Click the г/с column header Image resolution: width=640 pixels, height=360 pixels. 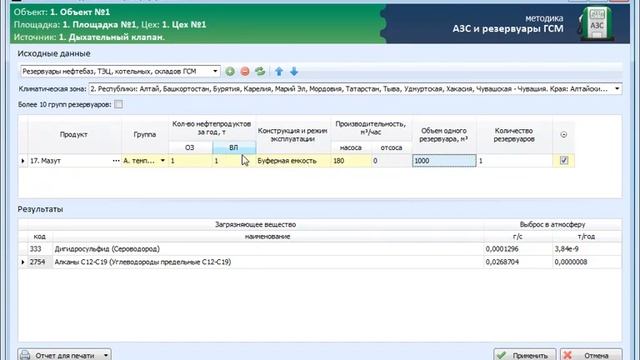click(518, 237)
